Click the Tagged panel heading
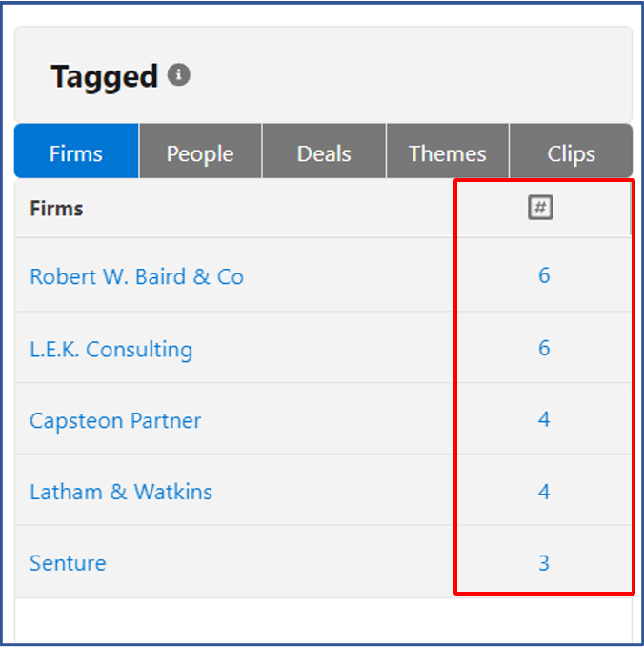Image resolution: width=644 pixels, height=647 pixels. (104, 76)
